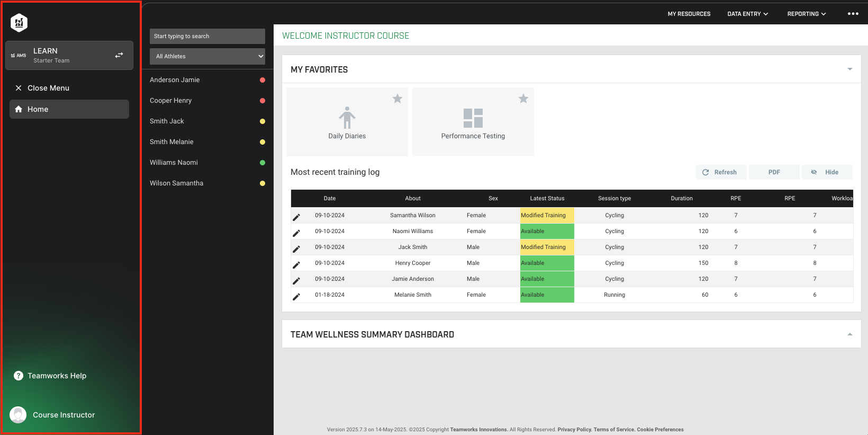Expand the Reporting menu
The width and height of the screenshot is (868, 435).
click(807, 14)
